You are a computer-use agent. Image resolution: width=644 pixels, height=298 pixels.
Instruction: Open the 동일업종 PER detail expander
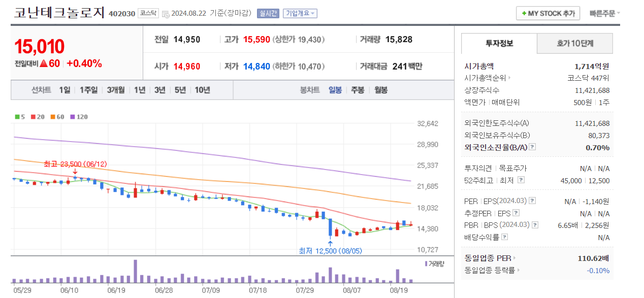(x=515, y=257)
